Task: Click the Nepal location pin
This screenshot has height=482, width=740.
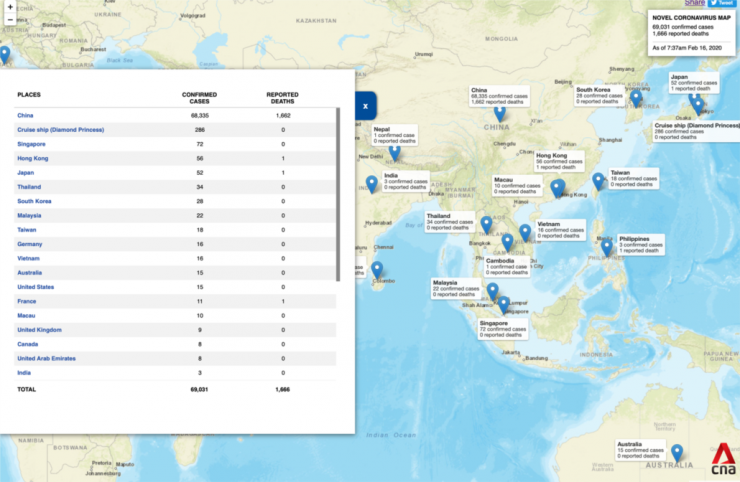Action: tap(395, 152)
